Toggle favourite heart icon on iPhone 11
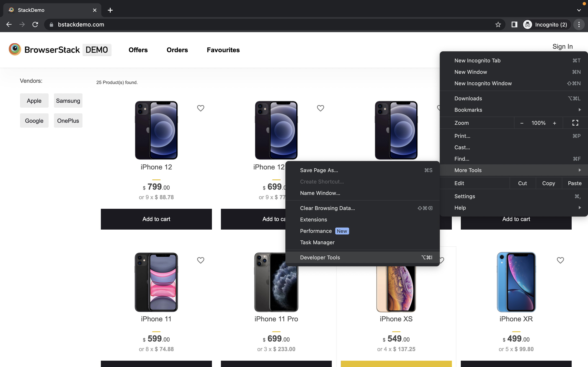 coord(200,260)
